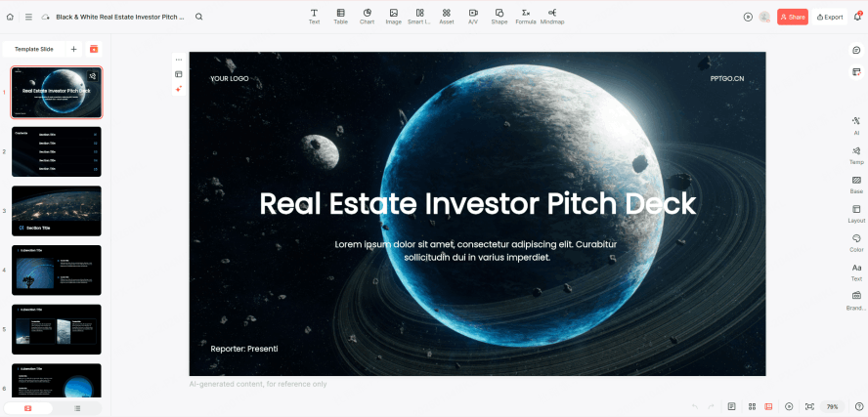Insert a Chart from toolbar
The image size is (868, 417).
coord(367,17)
